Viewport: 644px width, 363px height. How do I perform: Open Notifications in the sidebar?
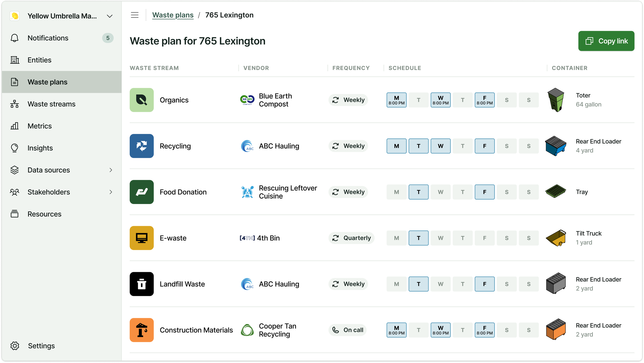pyautogui.click(x=62, y=38)
